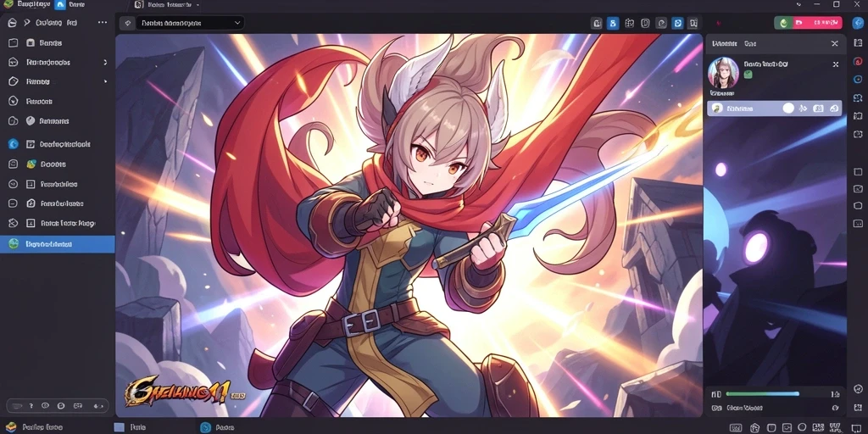Open the three-dot menu in the sidebar header

(103, 23)
